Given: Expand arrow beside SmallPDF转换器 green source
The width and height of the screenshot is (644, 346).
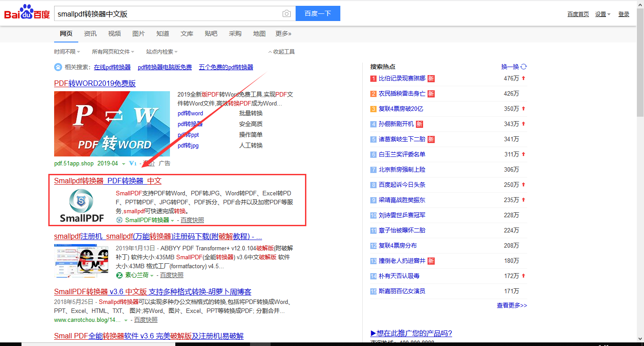Looking at the screenshot, I should [x=172, y=221].
